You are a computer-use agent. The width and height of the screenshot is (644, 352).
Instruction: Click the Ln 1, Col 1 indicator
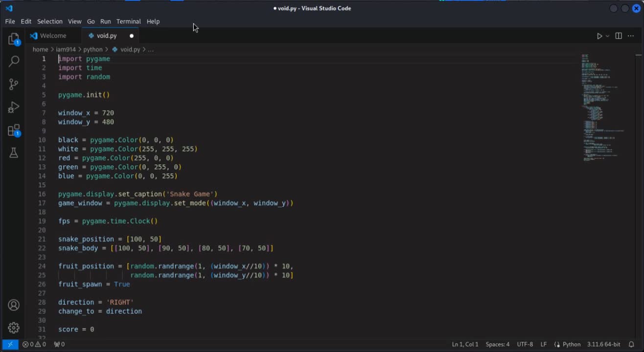click(x=465, y=344)
